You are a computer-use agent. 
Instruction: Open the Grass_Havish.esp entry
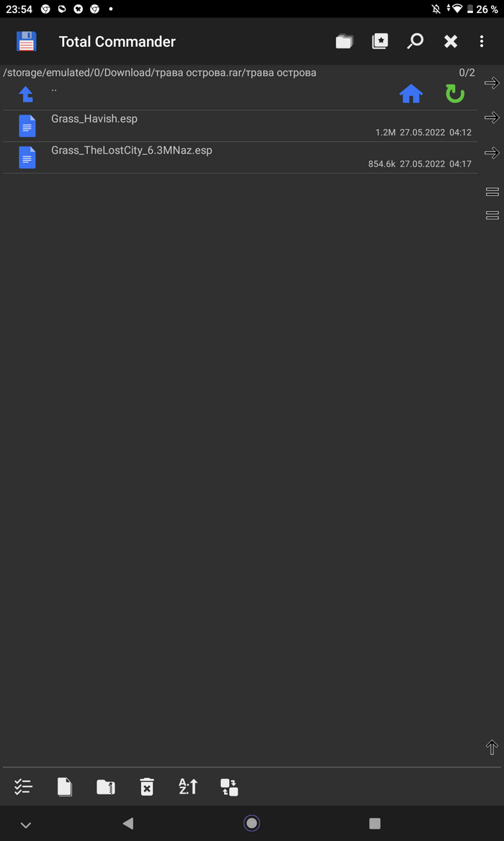240,126
